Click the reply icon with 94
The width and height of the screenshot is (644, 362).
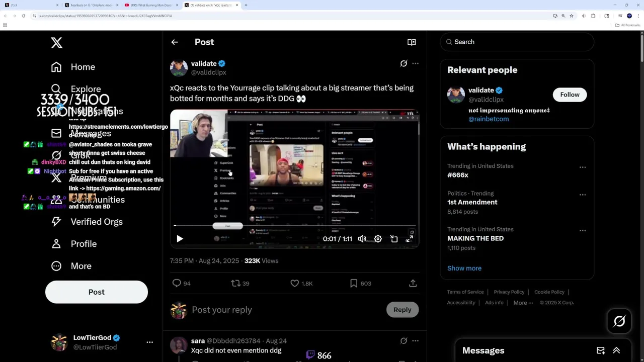point(177,284)
